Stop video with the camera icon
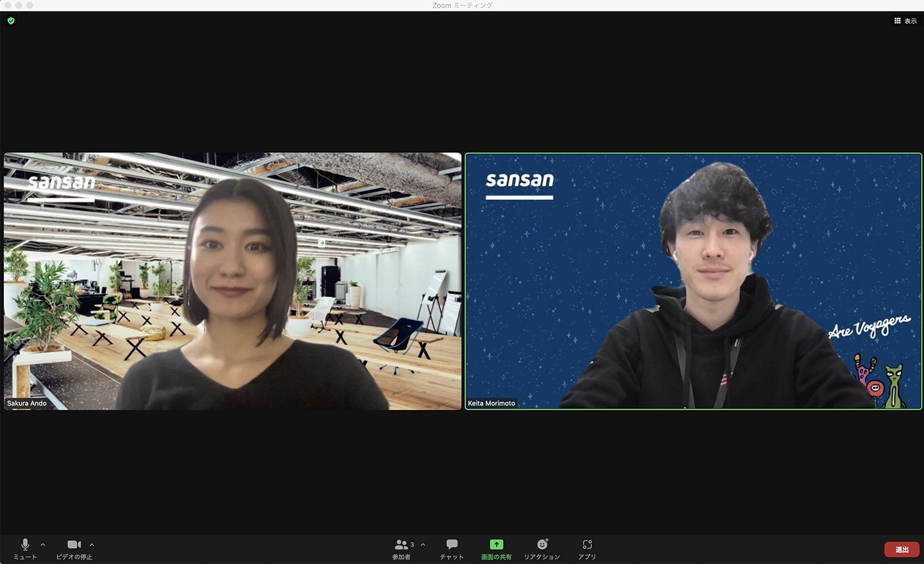Screen dimensions: 924x564 click(74, 545)
